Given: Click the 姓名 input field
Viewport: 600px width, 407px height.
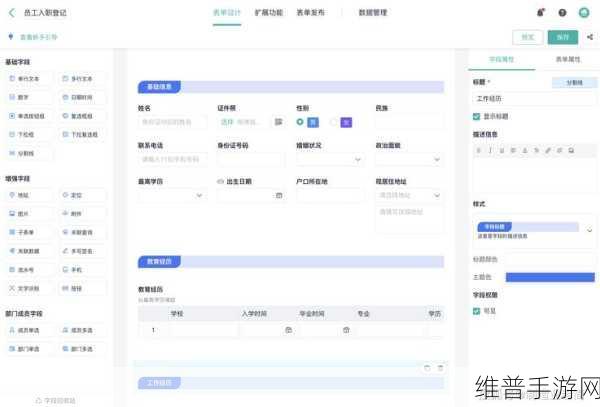Looking at the screenshot, I should tap(172, 122).
